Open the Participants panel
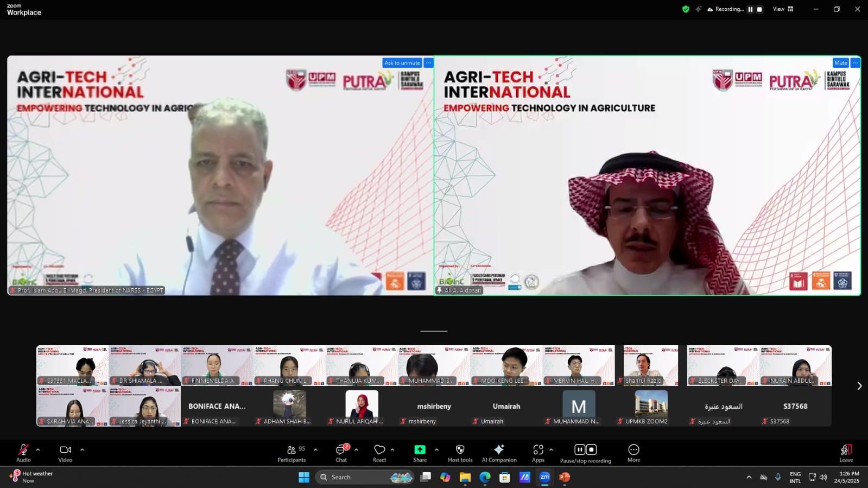868x488 pixels. [x=292, y=453]
